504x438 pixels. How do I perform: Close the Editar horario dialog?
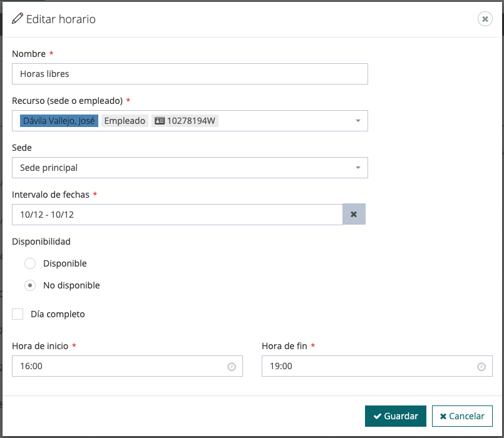tap(485, 19)
